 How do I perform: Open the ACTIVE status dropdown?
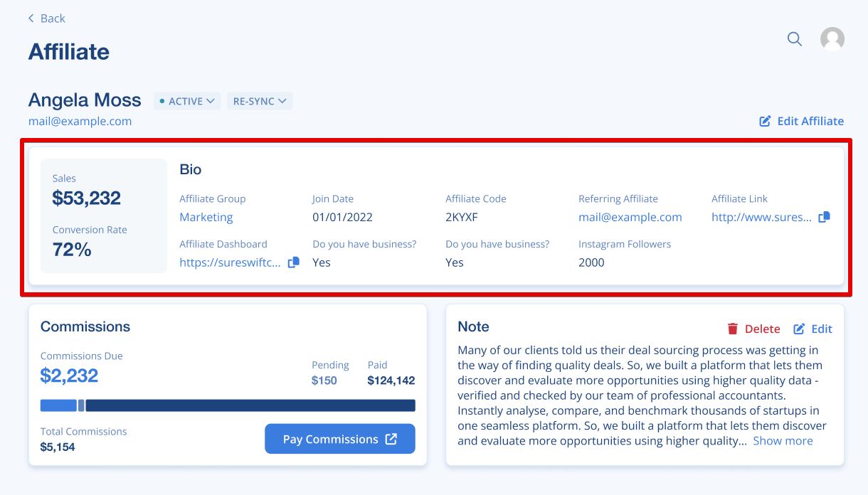coord(186,101)
